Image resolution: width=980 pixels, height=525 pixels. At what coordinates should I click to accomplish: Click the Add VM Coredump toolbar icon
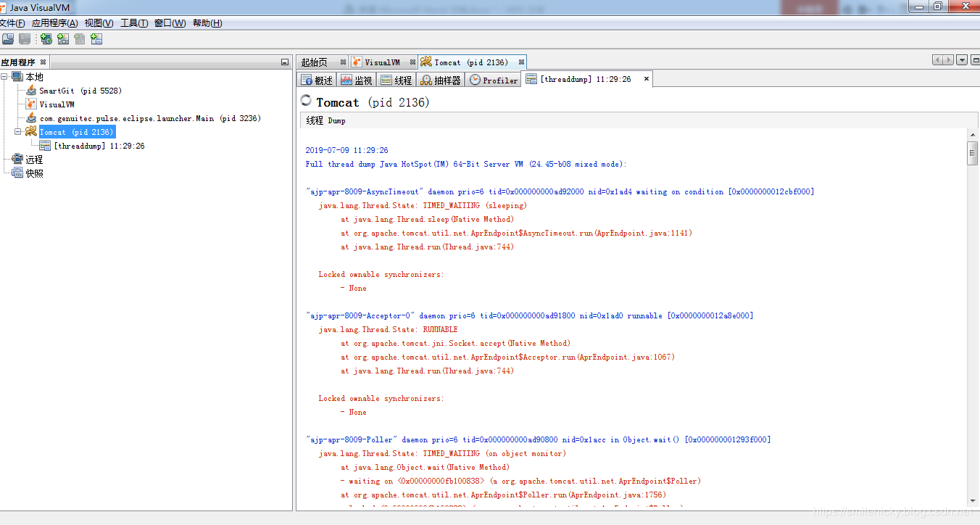[x=80, y=38]
